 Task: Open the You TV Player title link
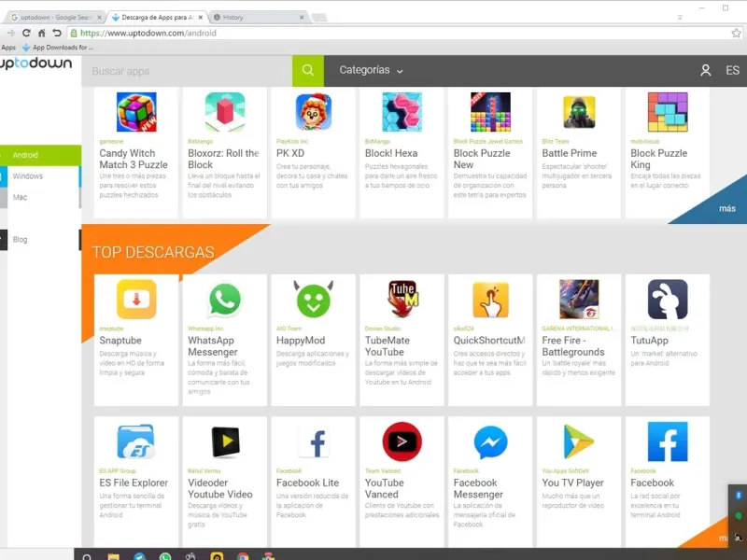tap(572, 483)
